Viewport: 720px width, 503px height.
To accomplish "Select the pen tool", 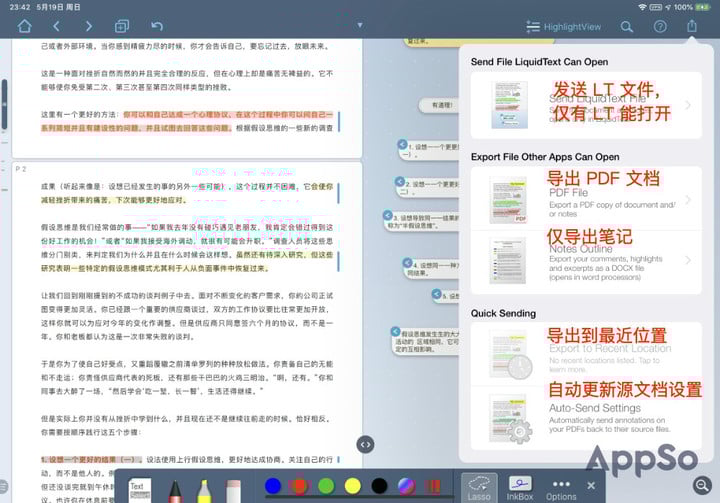I will (175, 491).
